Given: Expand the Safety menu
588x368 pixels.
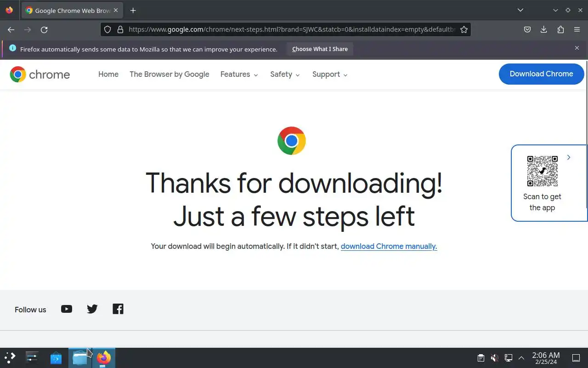Looking at the screenshot, I should [x=285, y=74].
